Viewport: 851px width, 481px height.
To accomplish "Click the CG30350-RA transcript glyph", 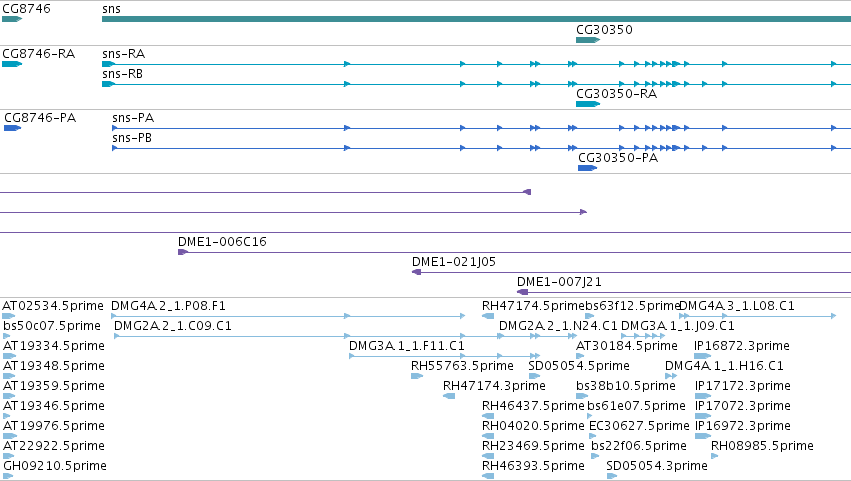I will [588, 104].
